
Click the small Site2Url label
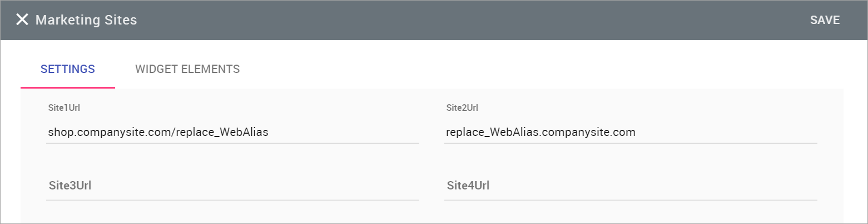tap(462, 108)
